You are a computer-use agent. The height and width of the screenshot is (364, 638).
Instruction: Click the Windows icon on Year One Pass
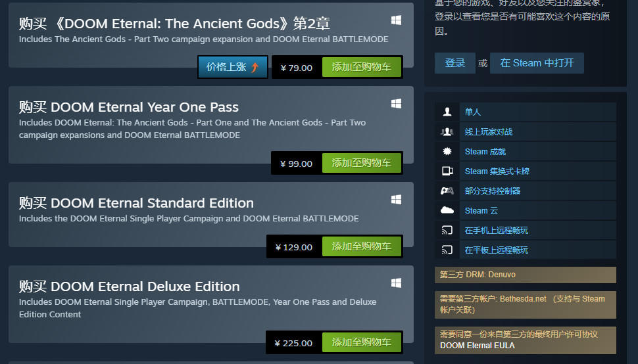pos(397,104)
